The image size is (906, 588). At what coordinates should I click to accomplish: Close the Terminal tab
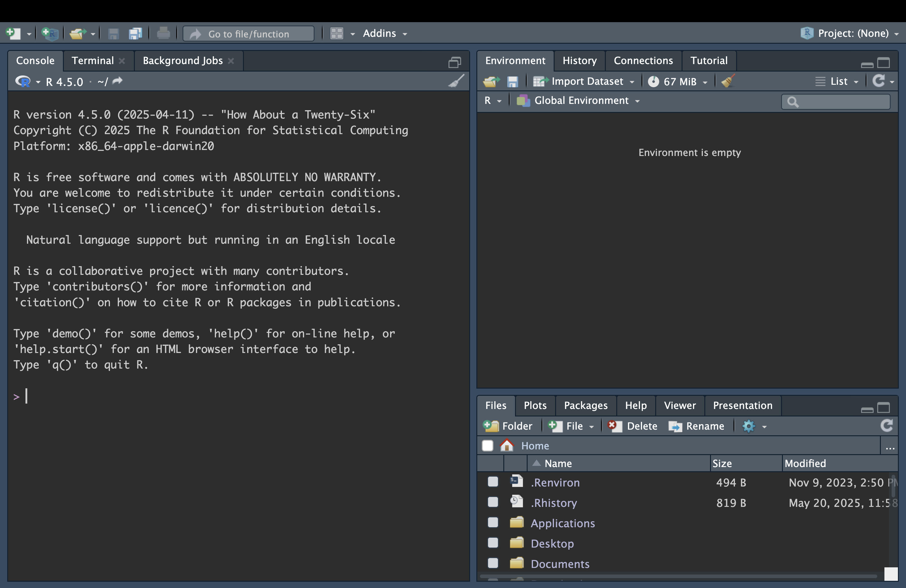[x=122, y=61]
